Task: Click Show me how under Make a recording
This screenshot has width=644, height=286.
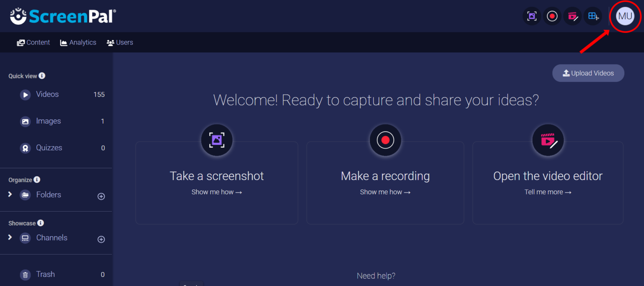Action: tap(385, 192)
